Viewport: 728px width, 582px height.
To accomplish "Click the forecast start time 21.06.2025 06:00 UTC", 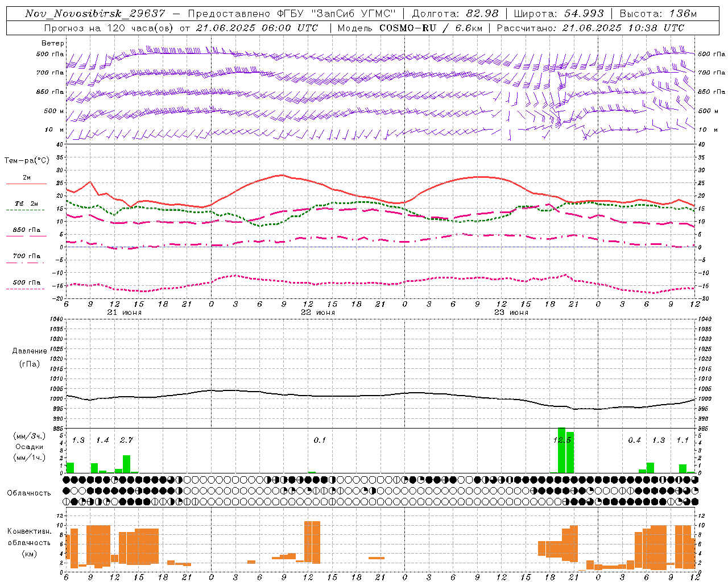I will click(x=257, y=28).
